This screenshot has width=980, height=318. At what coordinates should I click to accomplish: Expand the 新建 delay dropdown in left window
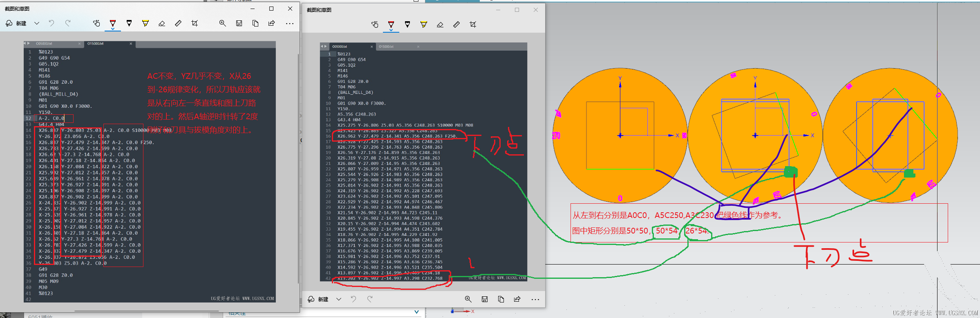[x=37, y=23]
